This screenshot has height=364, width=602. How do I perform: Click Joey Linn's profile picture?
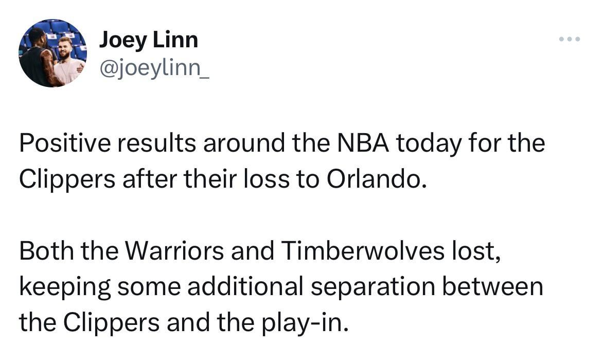pyautogui.click(x=52, y=53)
